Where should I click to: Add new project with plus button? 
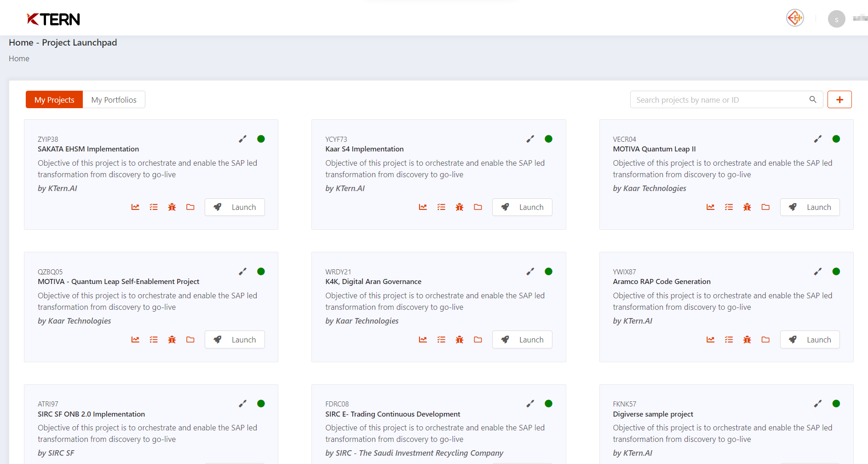point(839,99)
